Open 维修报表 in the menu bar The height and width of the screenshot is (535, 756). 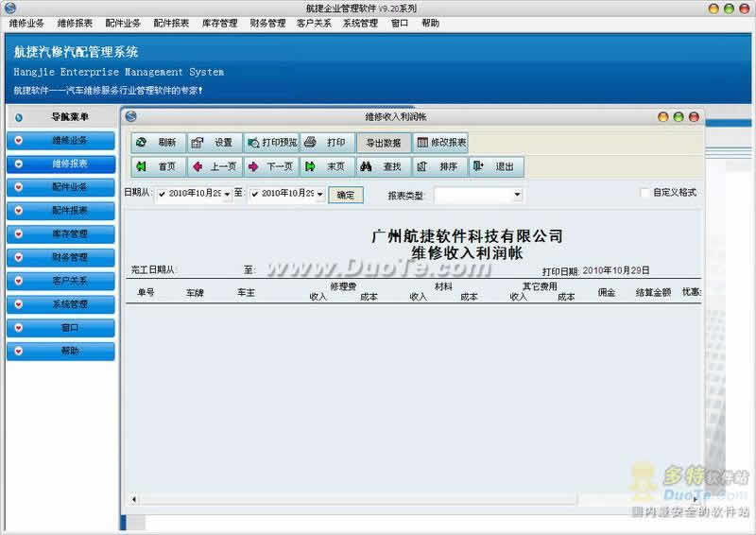[75, 23]
